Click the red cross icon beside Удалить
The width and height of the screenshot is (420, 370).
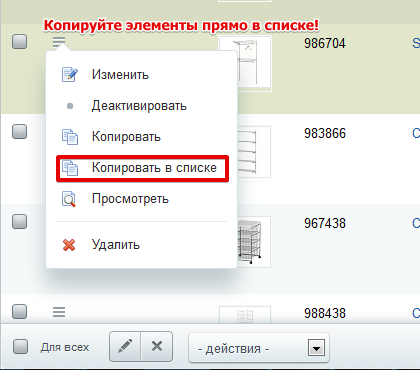pyautogui.click(x=69, y=245)
